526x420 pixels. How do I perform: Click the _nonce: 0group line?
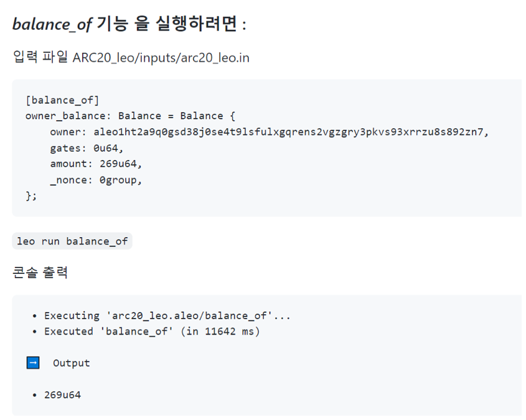point(96,180)
